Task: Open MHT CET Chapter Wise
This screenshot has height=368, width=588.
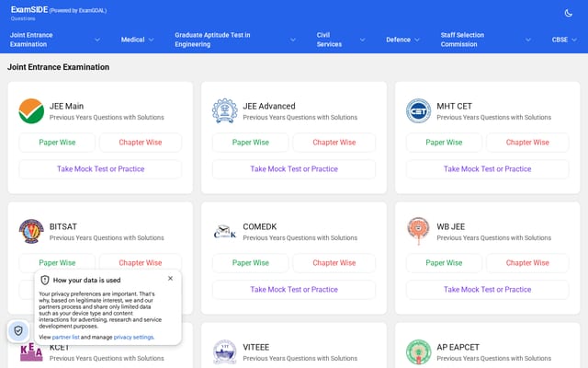Action: (x=527, y=143)
